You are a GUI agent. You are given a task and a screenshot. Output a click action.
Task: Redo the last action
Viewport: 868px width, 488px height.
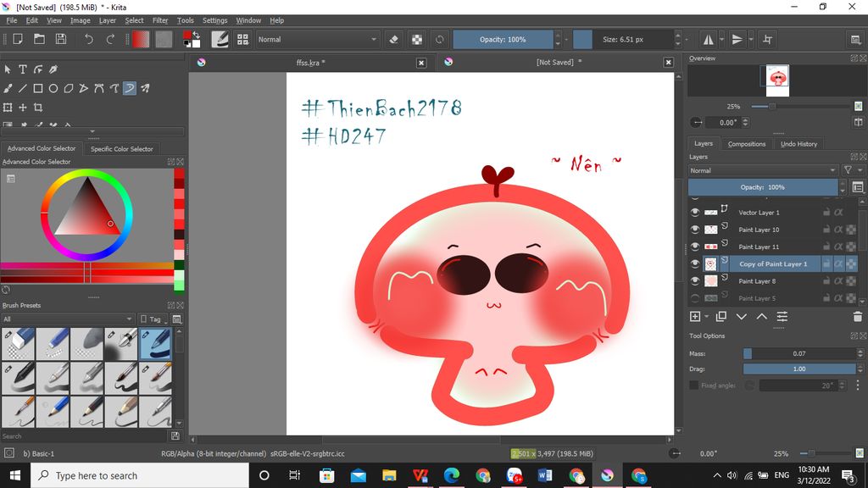[110, 39]
